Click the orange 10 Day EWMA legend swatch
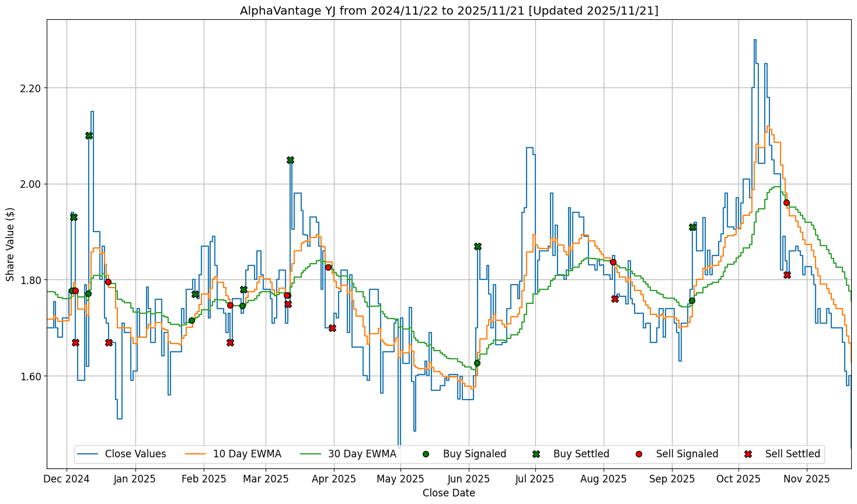The image size is (857, 504). point(196,454)
